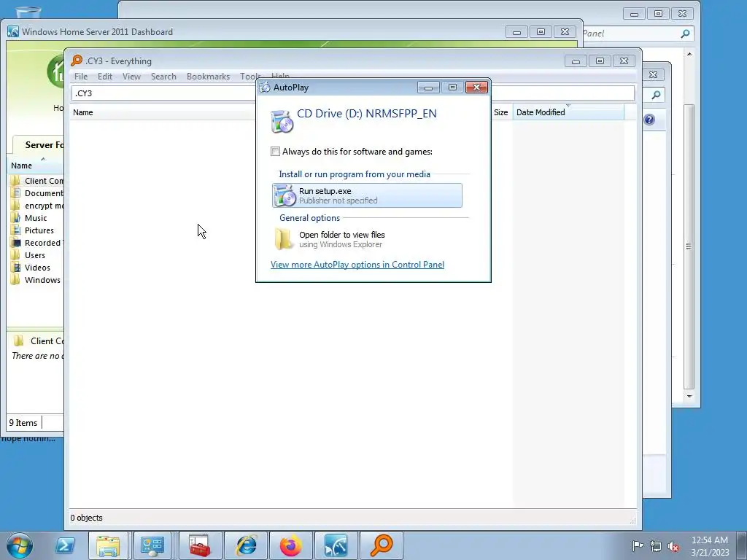Click the 9 Items status in Dashboard

(23, 422)
